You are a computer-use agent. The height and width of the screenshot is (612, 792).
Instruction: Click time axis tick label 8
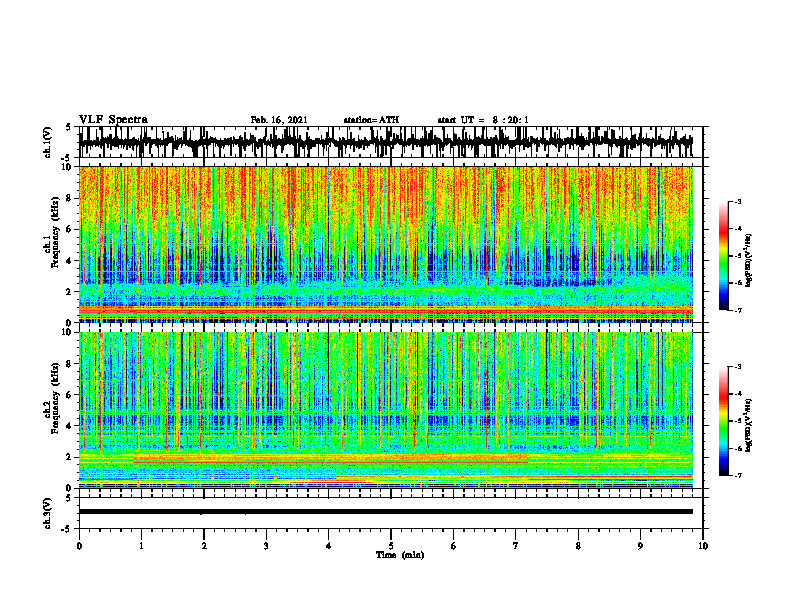tap(578, 546)
